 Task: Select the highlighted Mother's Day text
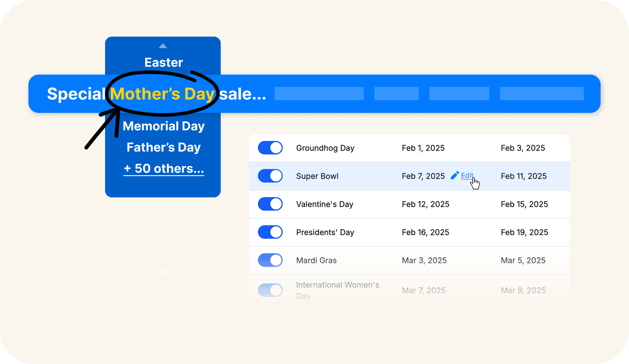pyautogui.click(x=162, y=94)
